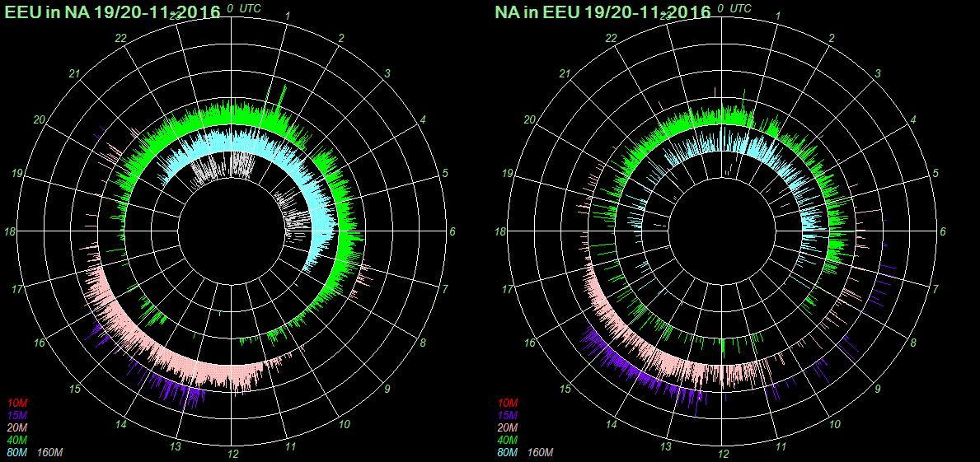This screenshot has height=462, width=980.
Task: Select hour 21 marker on right chart
Action: coord(565,74)
